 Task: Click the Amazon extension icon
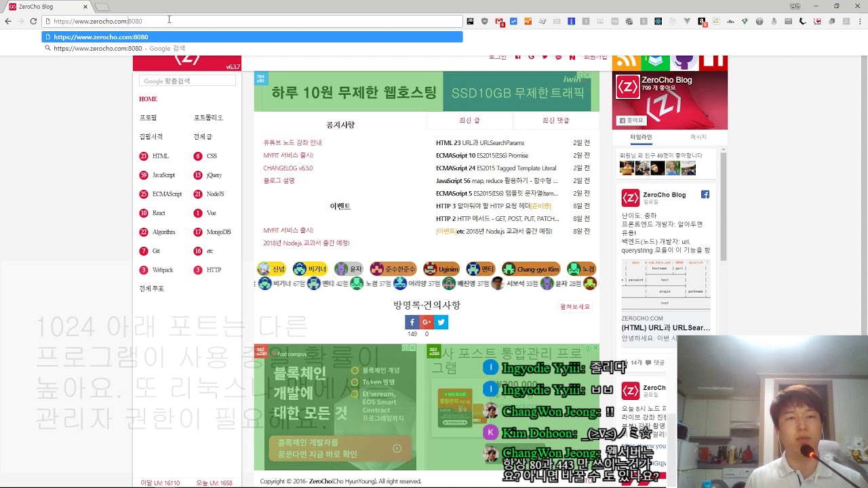(702, 22)
